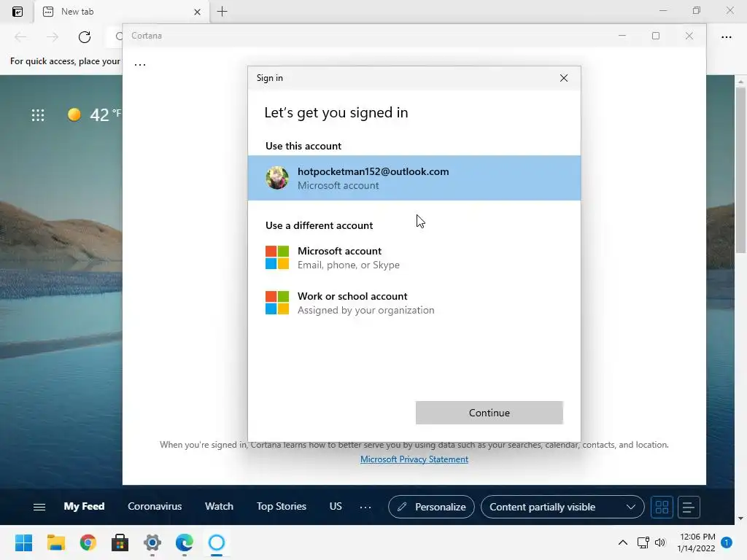Click the 42°F weather widget
This screenshot has height=560, width=747.
pos(94,114)
